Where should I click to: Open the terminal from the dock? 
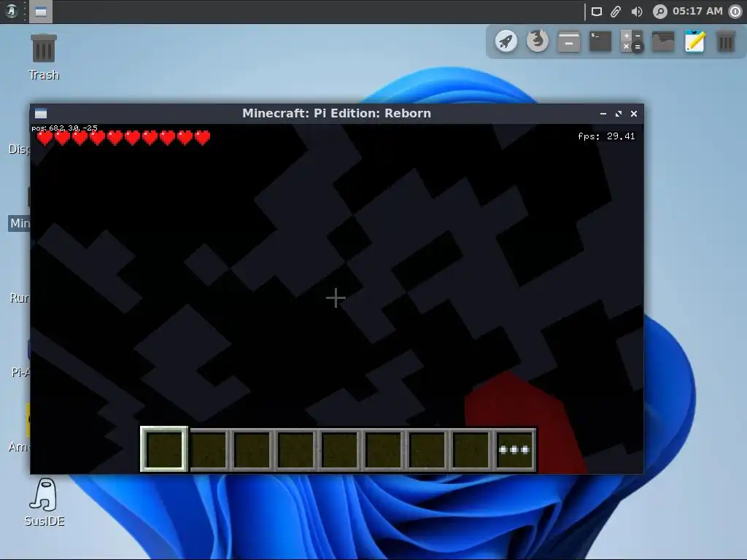tap(600, 42)
